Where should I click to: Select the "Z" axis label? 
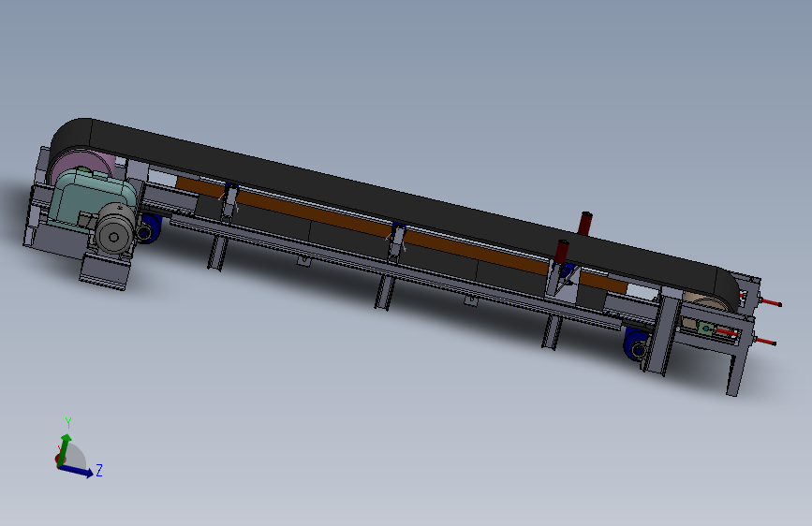coord(99,470)
